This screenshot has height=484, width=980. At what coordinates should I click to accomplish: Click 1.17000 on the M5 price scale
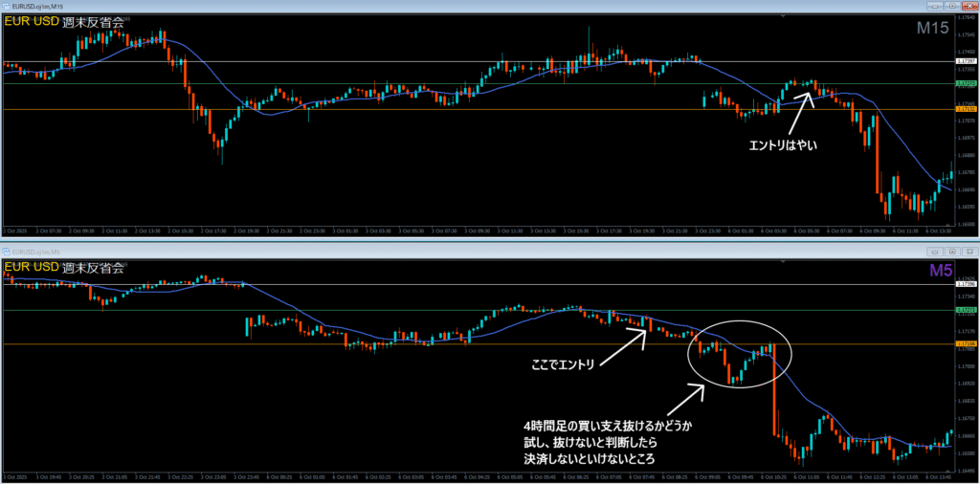[x=967, y=366]
